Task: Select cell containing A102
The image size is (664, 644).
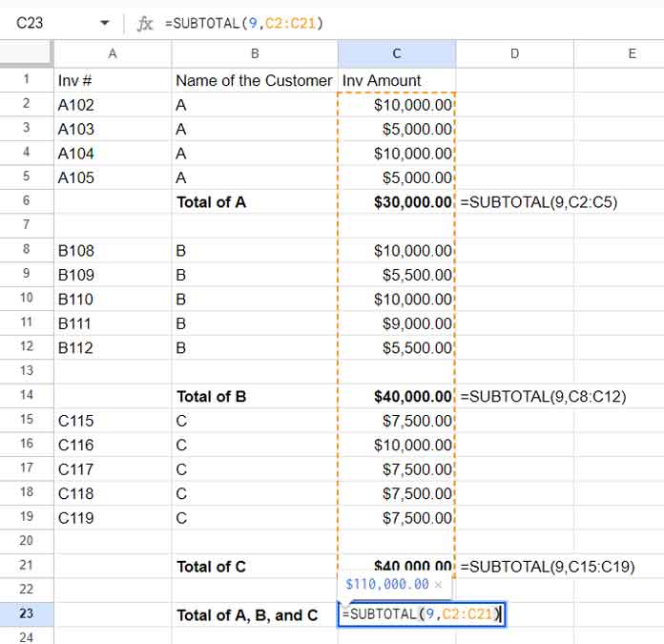Action: coord(113,105)
